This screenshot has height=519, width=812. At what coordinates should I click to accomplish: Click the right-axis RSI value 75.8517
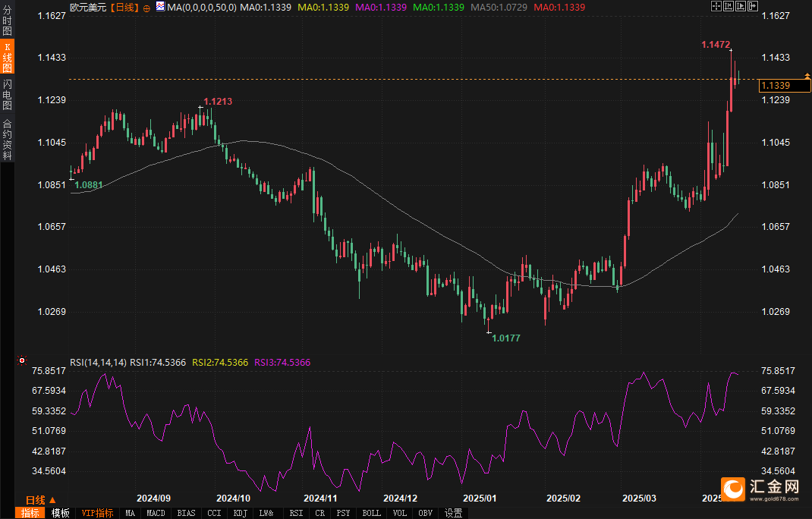(x=778, y=371)
